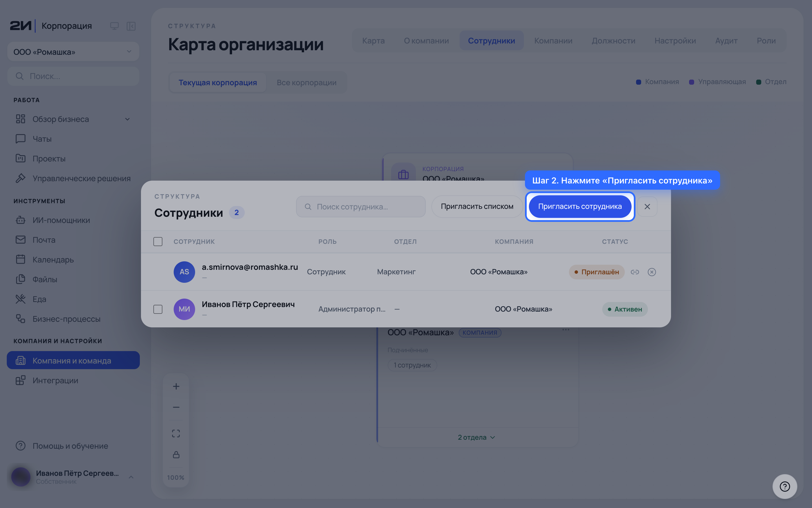Switch to the Роли tab
812x508 pixels.
(766, 41)
